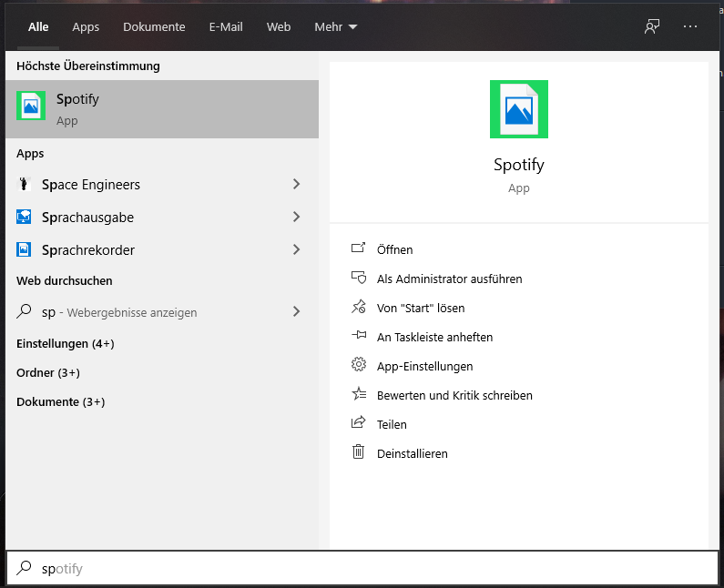
Task: Open the Mehr dropdown filter
Action: 335,27
